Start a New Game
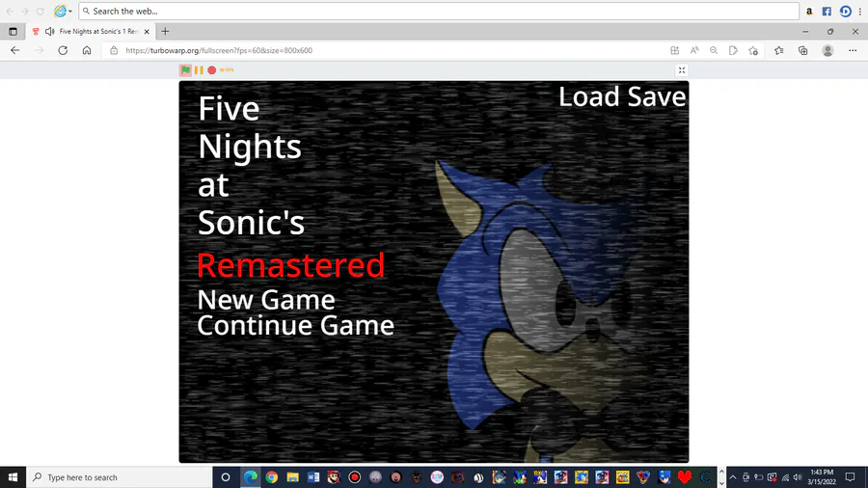 [x=266, y=299]
